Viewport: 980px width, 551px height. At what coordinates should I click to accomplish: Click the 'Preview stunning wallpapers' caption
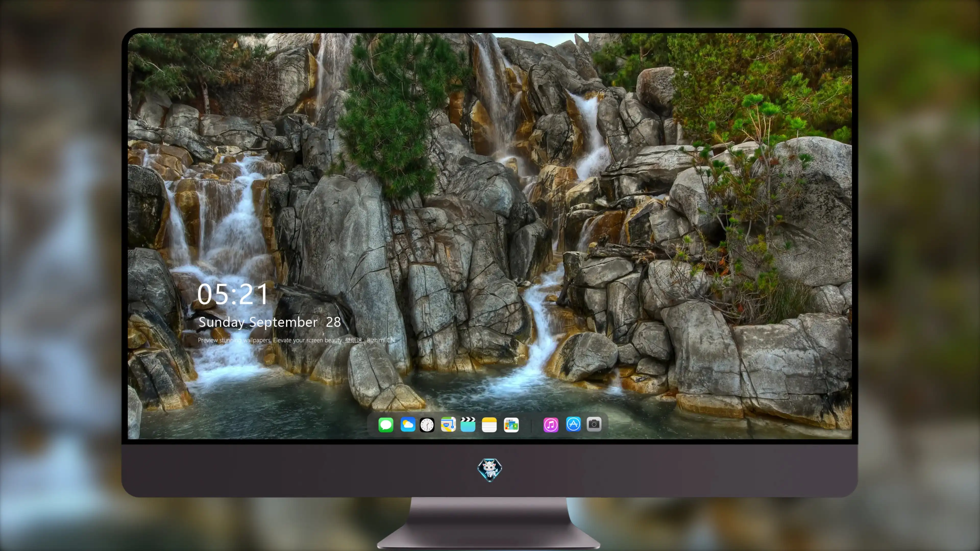[x=296, y=340]
